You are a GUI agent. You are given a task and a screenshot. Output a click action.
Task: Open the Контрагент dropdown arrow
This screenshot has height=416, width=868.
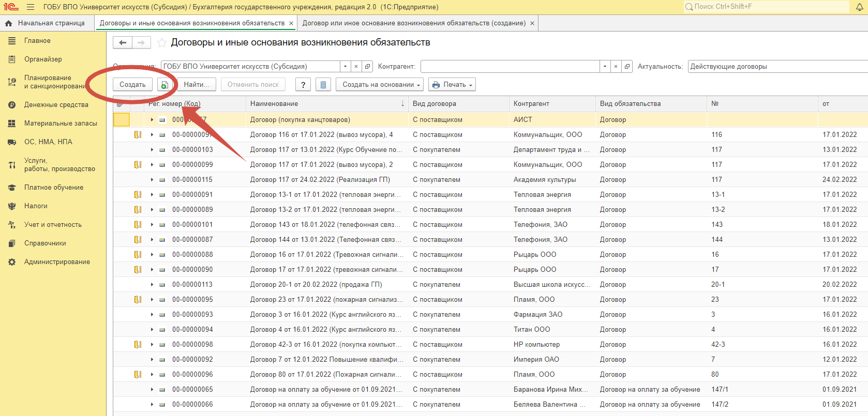click(605, 67)
